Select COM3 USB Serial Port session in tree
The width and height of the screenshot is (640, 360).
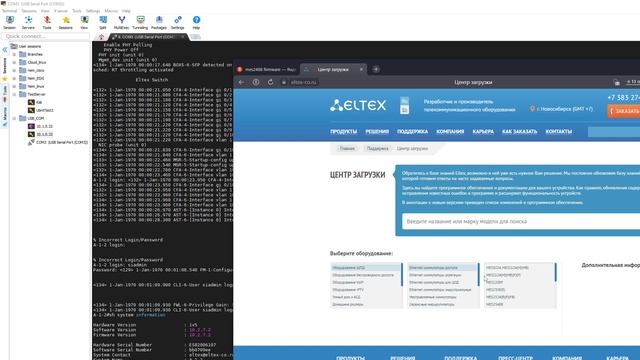point(58,142)
